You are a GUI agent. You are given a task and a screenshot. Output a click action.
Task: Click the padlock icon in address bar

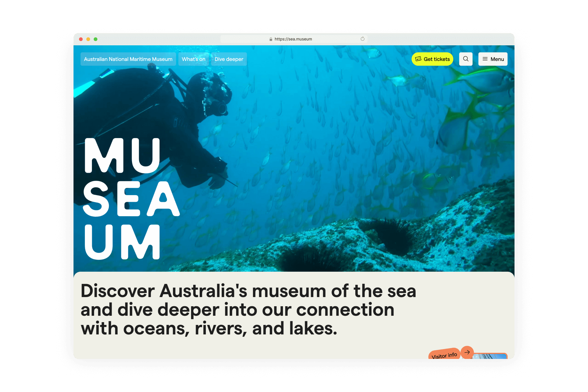(x=271, y=39)
